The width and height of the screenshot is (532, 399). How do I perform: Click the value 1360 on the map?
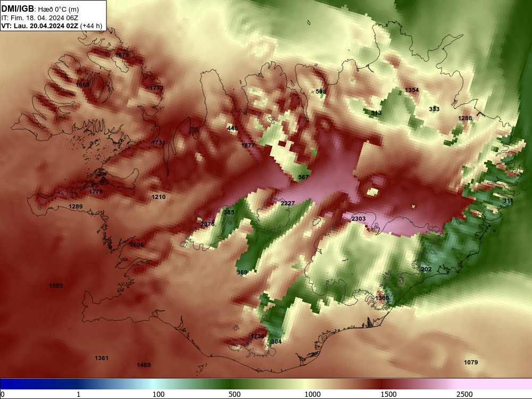(382, 298)
